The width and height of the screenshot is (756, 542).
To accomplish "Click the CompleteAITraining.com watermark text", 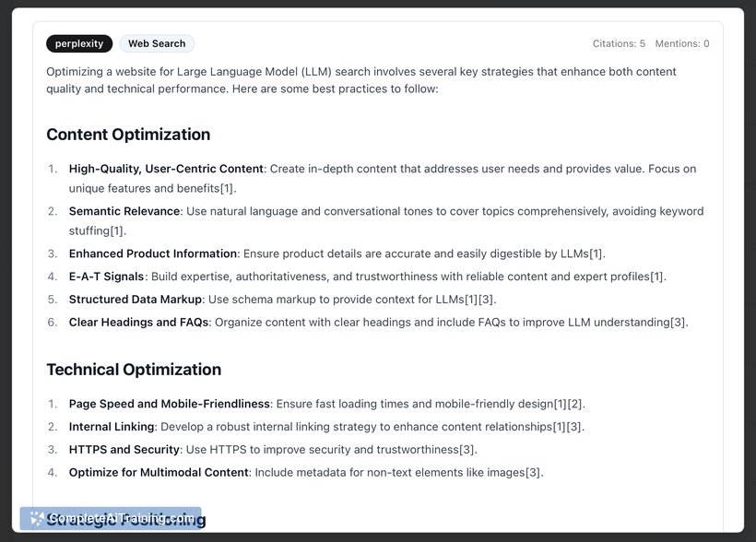I will pyautogui.click(x=120, y=519).
